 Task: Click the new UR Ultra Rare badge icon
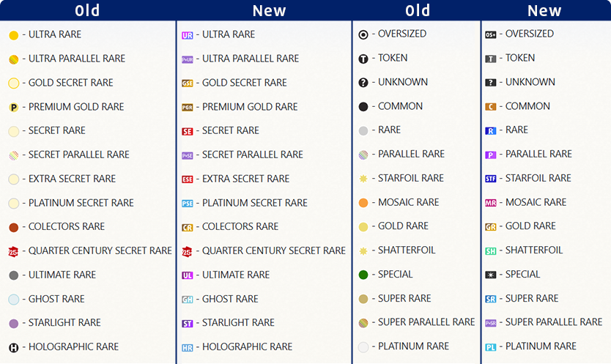(x=188, y=35)
